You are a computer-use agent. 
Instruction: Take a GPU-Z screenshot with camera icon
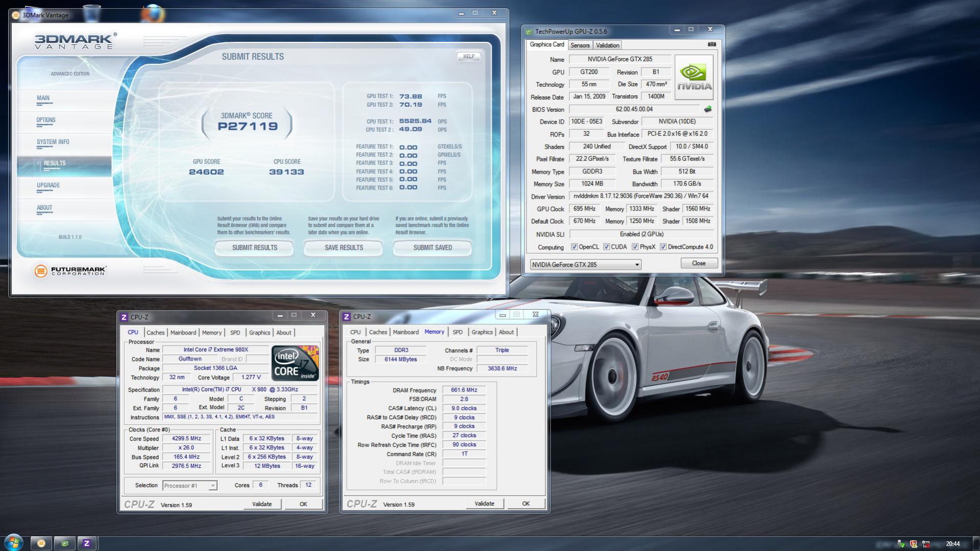click(711, 44)
